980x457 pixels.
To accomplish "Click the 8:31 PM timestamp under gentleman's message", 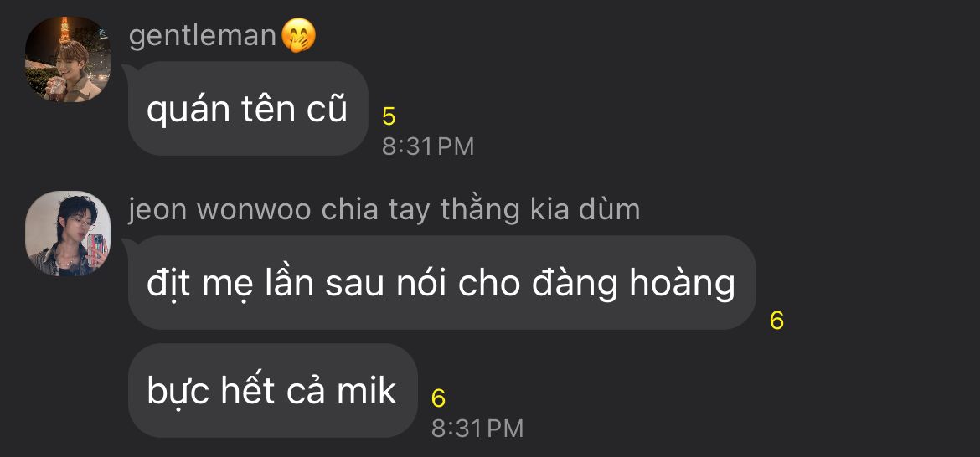I will pos(428,146).
